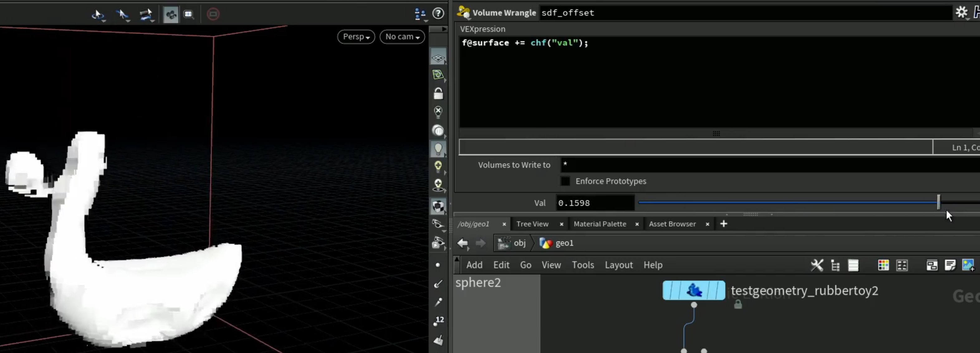
Task: Click the Val value field 0.1598
Action: pos(595,203)
